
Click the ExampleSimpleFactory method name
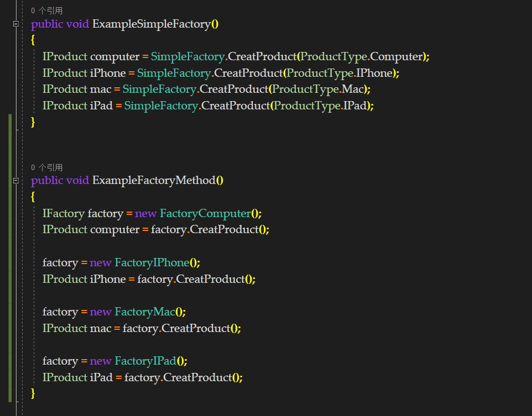[x=152, y=24]
